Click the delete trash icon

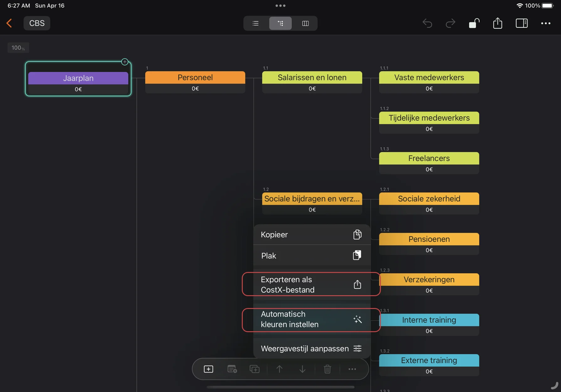tap(327, 369)
